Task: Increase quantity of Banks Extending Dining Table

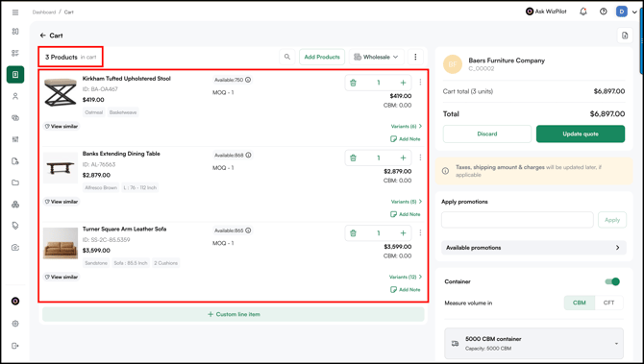Action: (404, 158)
